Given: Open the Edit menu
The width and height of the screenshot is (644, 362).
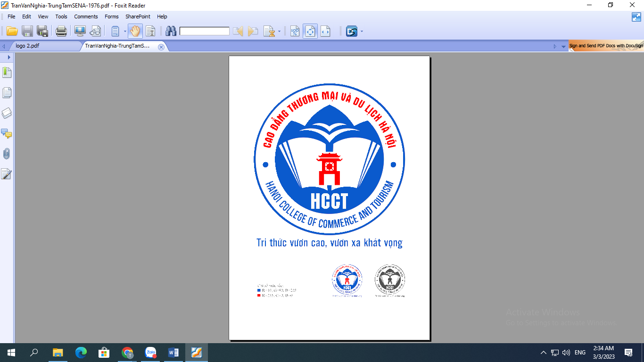Looking at the screenshot, I should pos(26,16).
